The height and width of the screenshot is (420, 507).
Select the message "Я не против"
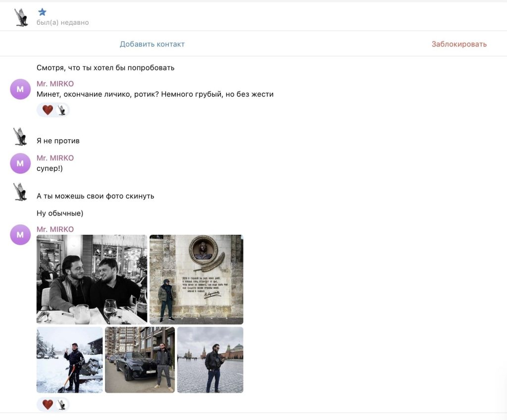click(x=58, y=141)
